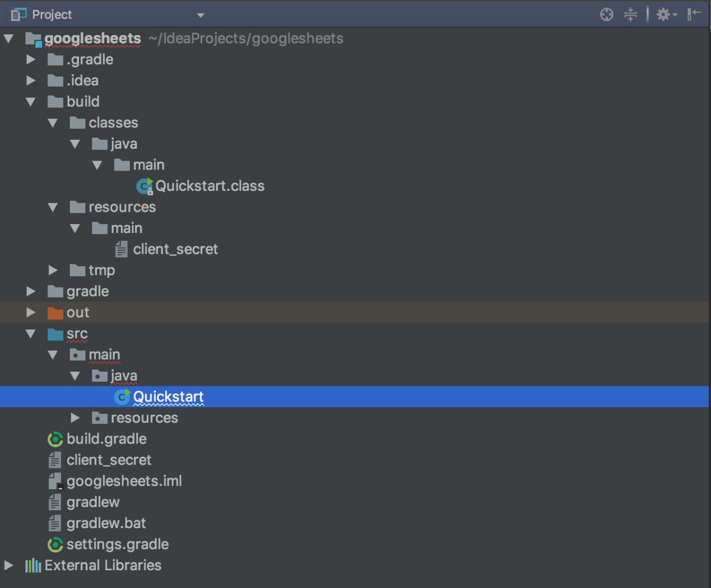Screen dimensions: 711x588
Task: Collapse the main folder under resources in build
Action: point(75,228)
